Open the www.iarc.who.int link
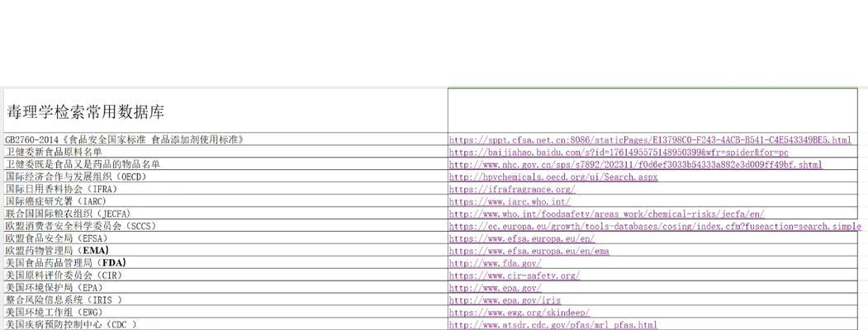The height and width of the screenshot is (330, 868). tap(510, 202)
